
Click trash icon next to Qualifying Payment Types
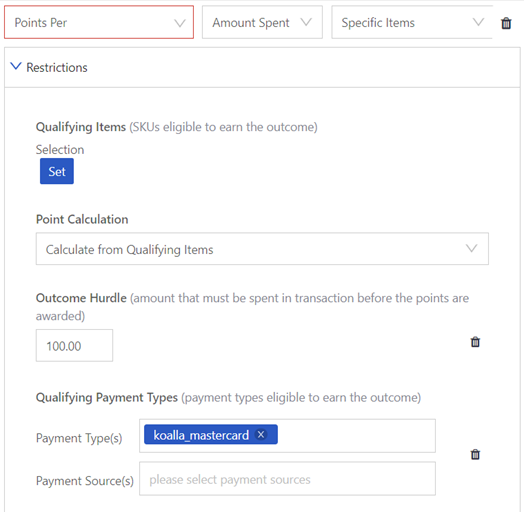[475, 454]
